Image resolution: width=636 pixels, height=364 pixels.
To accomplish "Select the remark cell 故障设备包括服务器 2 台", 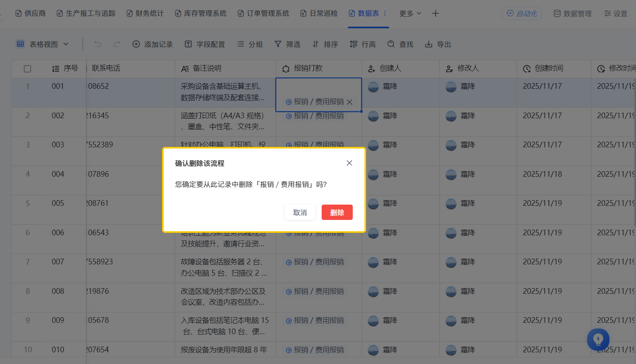I will click(225, 268).
